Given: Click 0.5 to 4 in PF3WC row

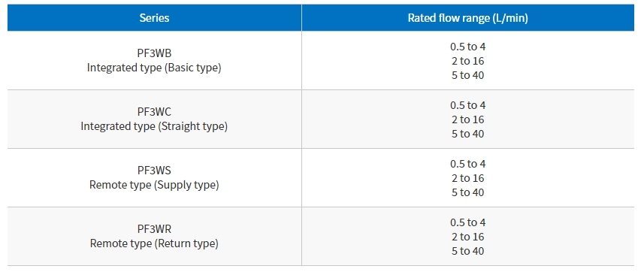Looking at the screenshot, I should (x=468, y=105).
